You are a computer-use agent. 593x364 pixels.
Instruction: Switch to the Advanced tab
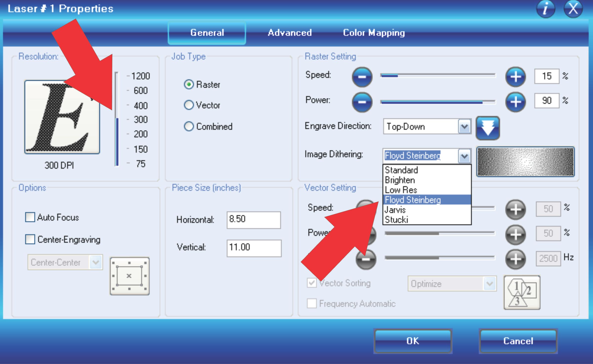[x=290, y=33]
